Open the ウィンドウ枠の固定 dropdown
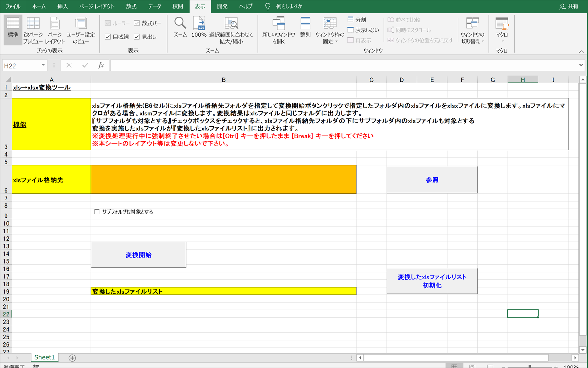 [x=330, y=30]
